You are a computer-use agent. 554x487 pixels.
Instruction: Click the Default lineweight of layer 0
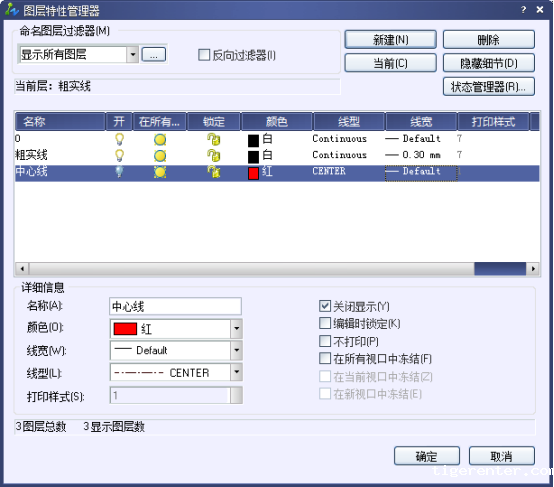(413, 139)
